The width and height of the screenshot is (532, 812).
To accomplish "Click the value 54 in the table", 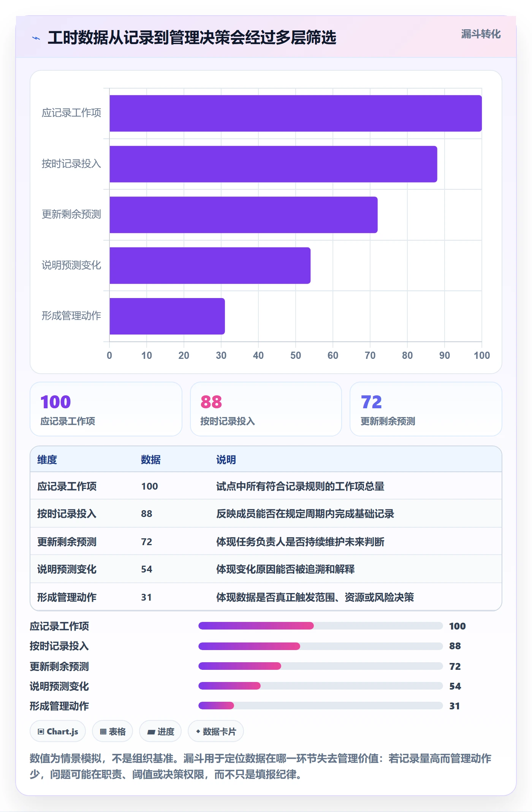I will tap(147, 569).
